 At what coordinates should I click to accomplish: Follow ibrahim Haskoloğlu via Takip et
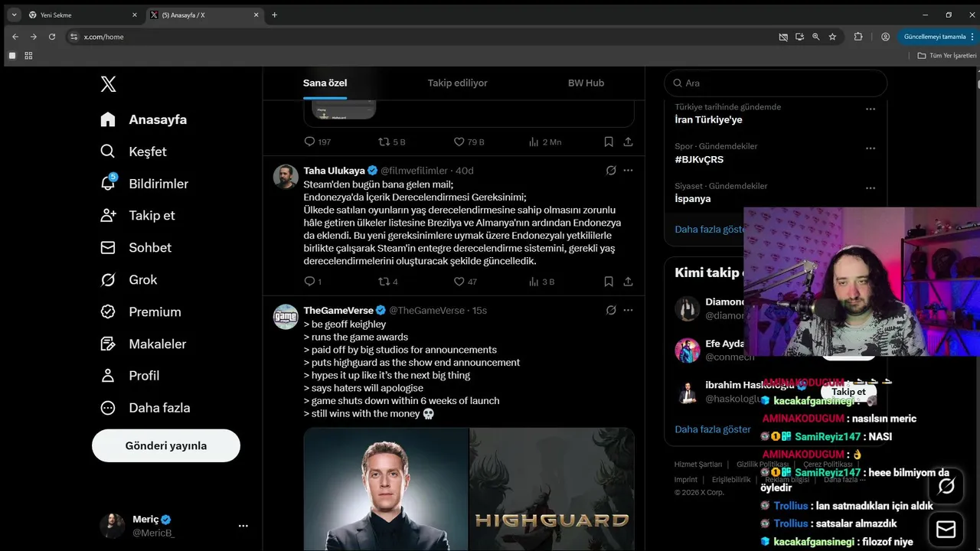tap(848, 392)
